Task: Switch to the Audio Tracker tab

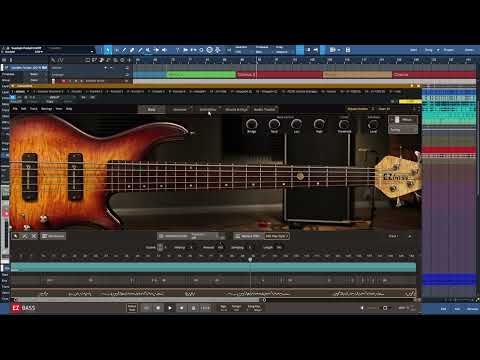Action: [265, 109]
